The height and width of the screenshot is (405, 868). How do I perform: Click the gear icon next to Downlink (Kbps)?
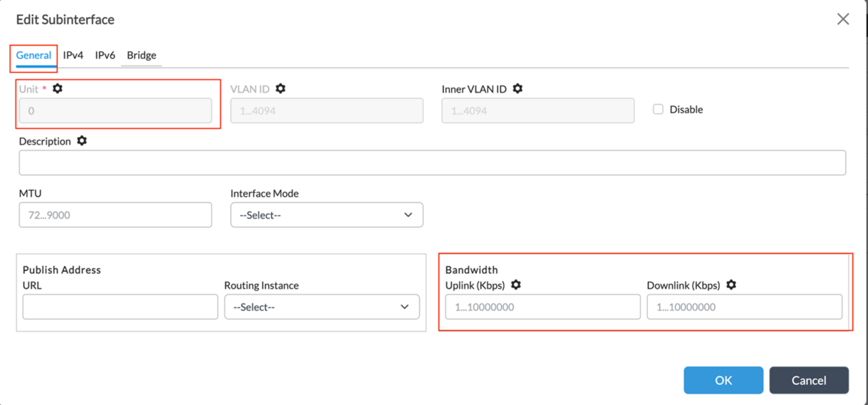[x=731, y=285]
